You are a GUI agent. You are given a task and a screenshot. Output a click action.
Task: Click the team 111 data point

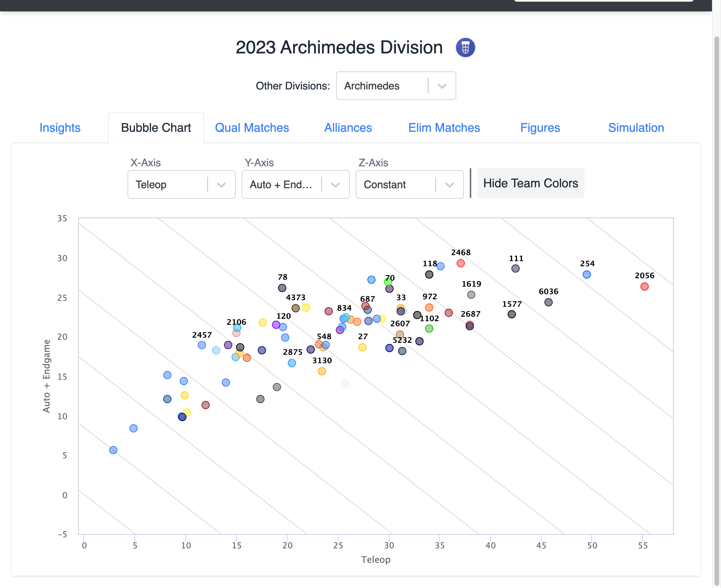pos(515,269)
